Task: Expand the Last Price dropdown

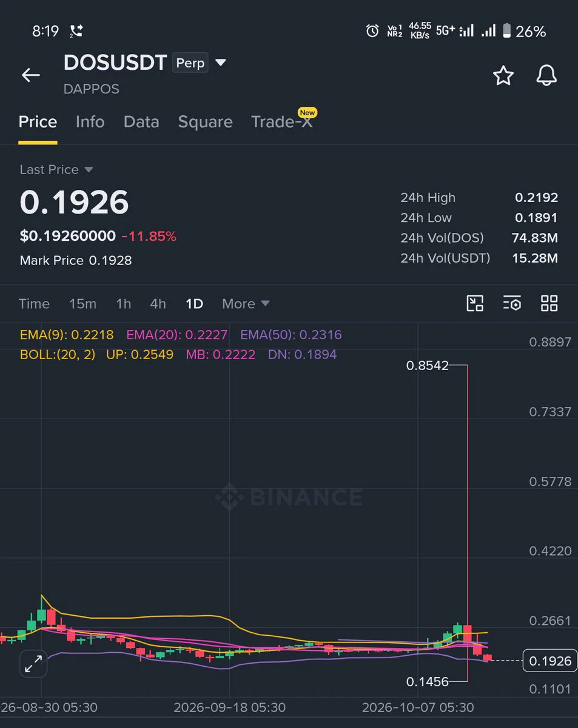Action: pyautogui.click(x=89, y=170)
